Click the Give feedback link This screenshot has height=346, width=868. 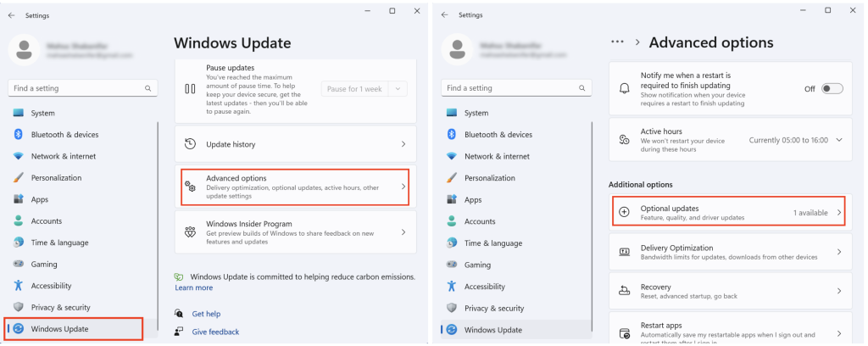(215, 332)
